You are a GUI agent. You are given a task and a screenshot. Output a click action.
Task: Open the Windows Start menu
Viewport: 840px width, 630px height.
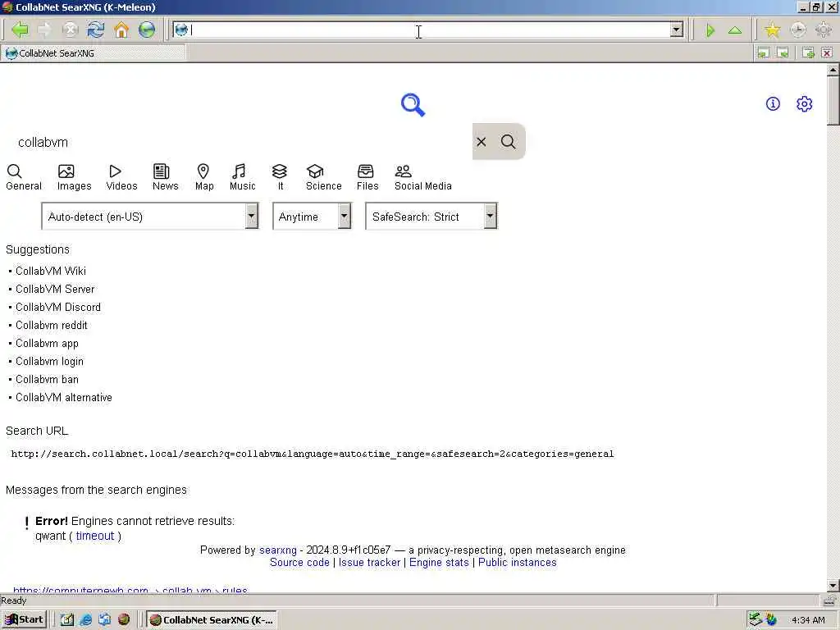click(x=25, y=620)
